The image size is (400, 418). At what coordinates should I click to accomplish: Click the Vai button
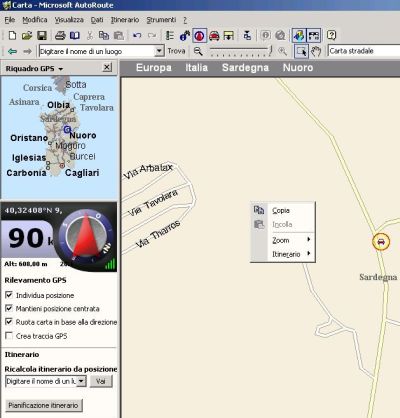coord(101,381)
